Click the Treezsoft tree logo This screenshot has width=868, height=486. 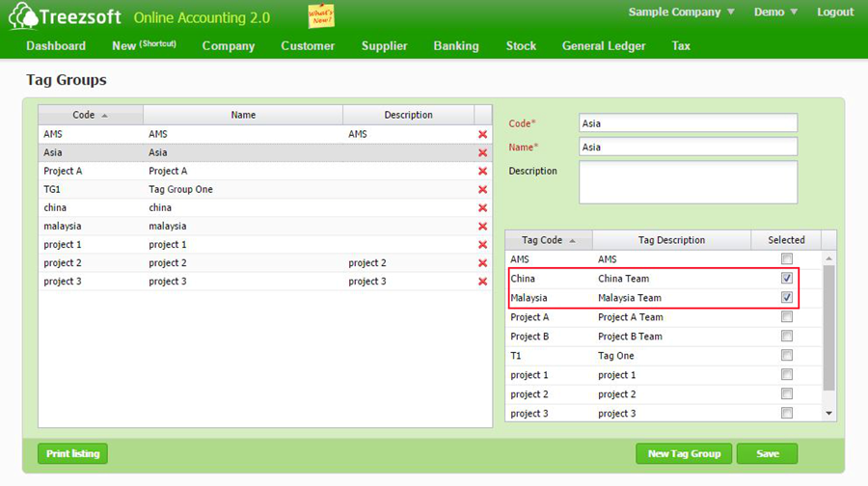[22, 16]
